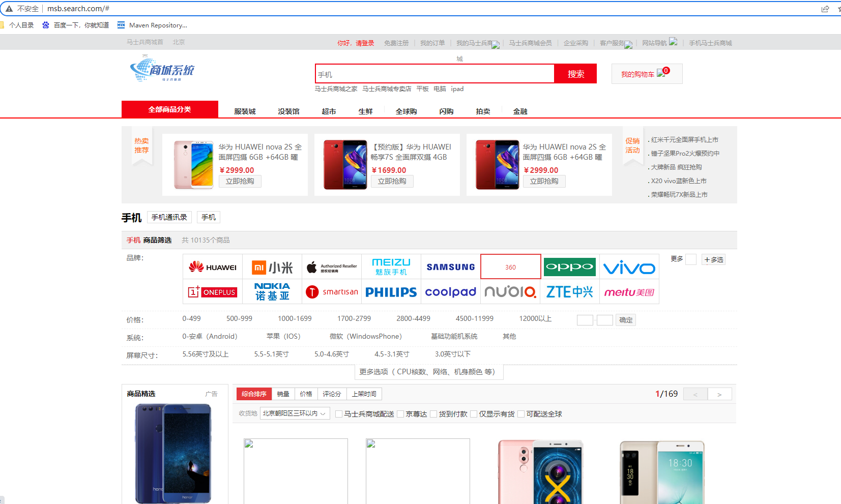
Task: Click the search input field with 手机
Action: [x=434, y=74]
